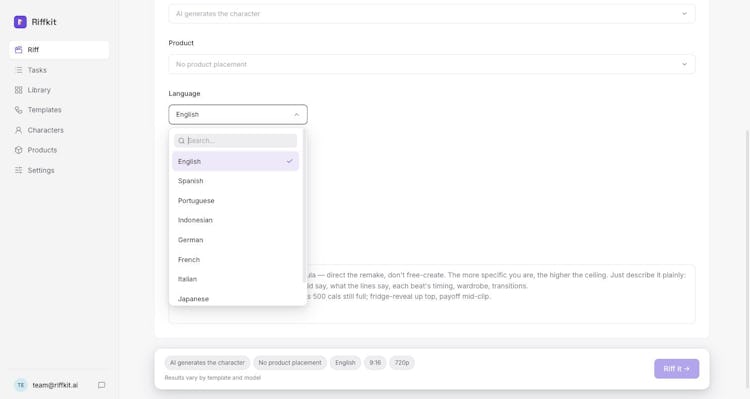Click the Settings sliders icon
The image size is (750, 399).
coord(19,170)
